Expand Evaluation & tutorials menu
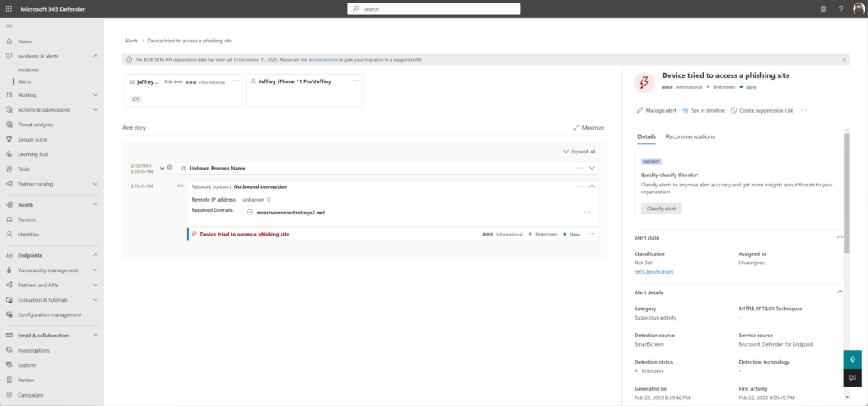Screen dimensions: 868x406 [x=96, y=300]
